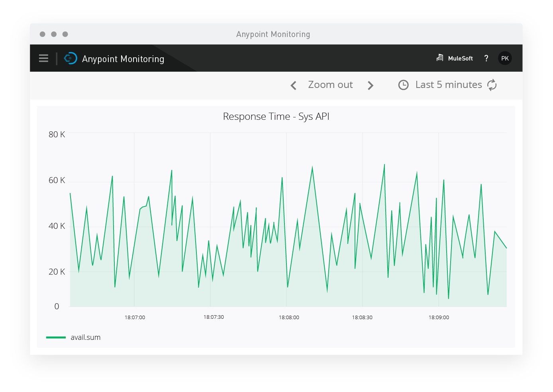The height and width of the screenshot is (392, 553).
Task: Open the PK user profile avatar
Action: pos(505,58)
